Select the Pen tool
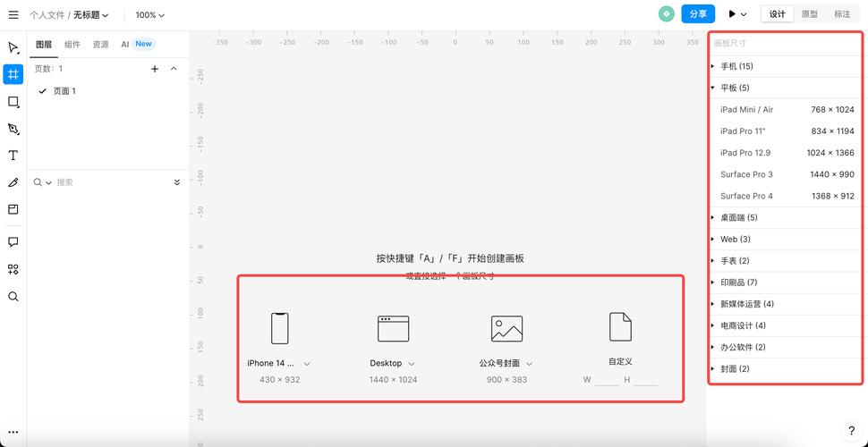 tap(13, 129)
